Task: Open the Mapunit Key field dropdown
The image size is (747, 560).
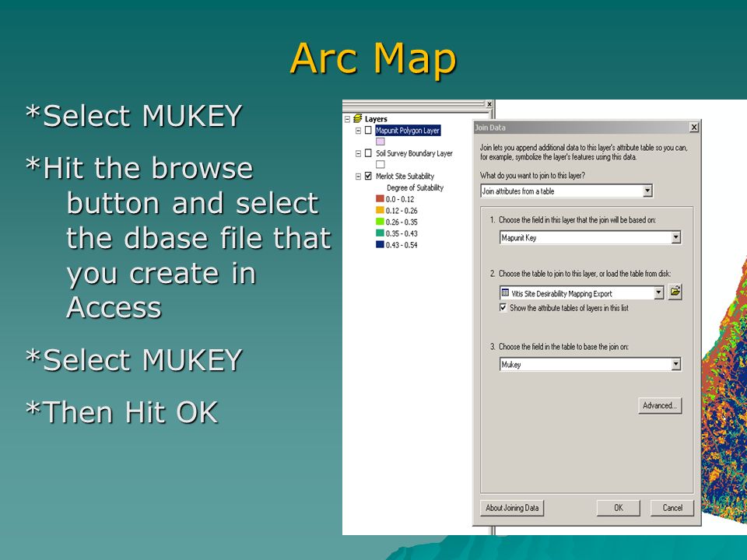Action: 675,237
